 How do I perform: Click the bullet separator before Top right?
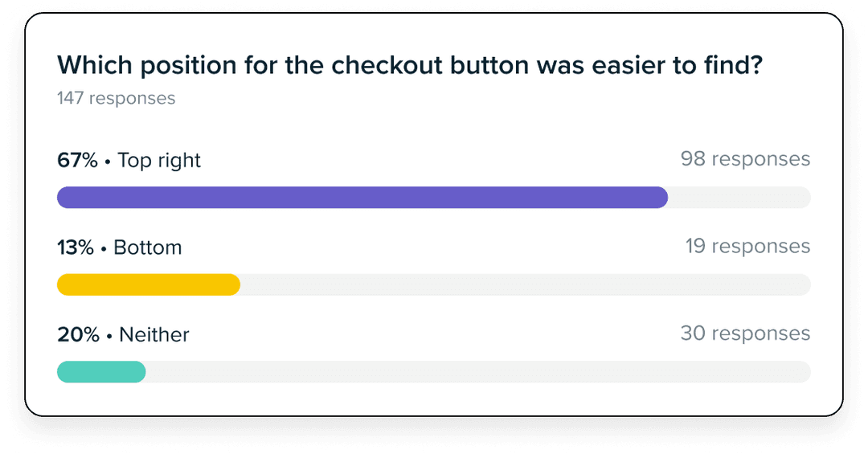[x=108, y=162]
